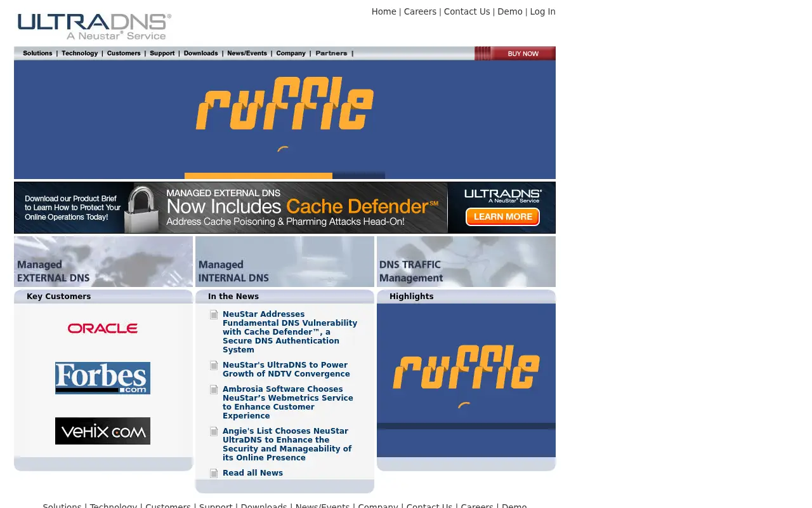Image resolution: width=812 pixels, height=508 pixels.
Task: Open the Managed External DNS tile
Action: click(103, 262)
